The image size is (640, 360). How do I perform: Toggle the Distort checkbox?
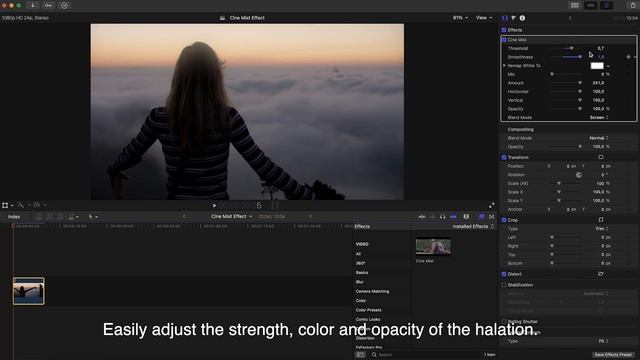pos(504,274)
